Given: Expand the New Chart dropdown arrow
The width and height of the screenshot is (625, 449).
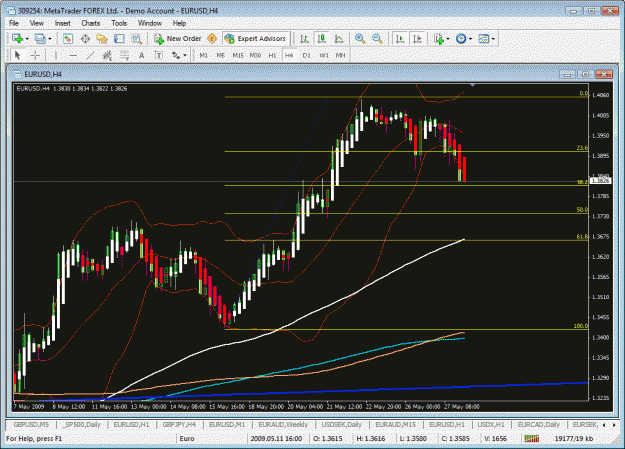Looking at the screenshot, I should point(27,39).
